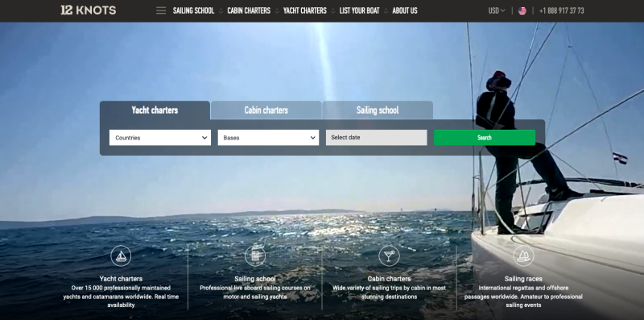This screenshot has height=320, width=644.
Task: Switch to the Sailing school tab
Action: pyautogui.click(x=378, y=110)
